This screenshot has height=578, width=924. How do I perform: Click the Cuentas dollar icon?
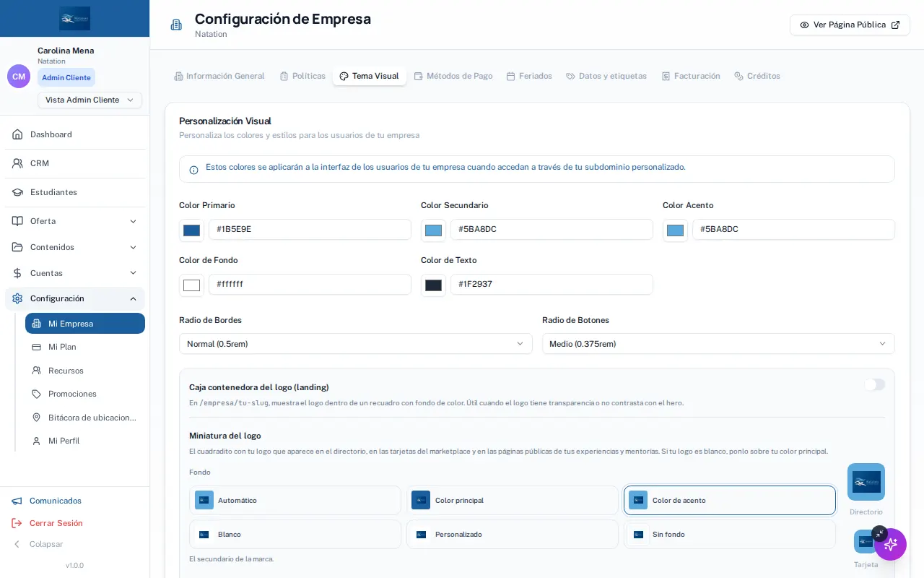click(x=17, y=273)
